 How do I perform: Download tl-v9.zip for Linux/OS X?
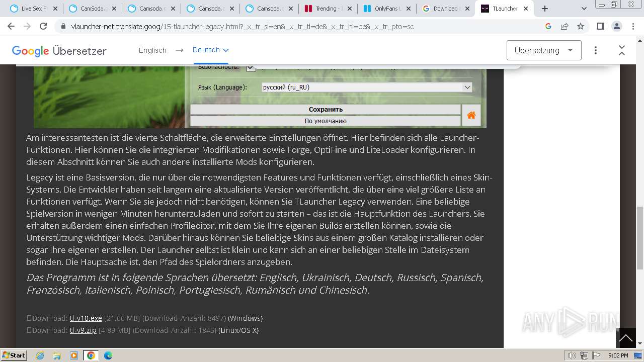click(x=83, y=330)
